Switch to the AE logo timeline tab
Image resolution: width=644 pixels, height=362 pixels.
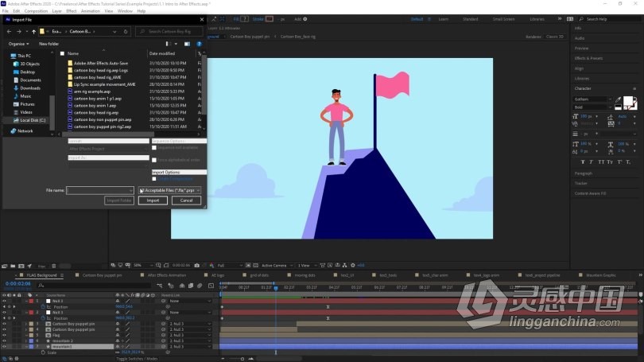point(218,275)
